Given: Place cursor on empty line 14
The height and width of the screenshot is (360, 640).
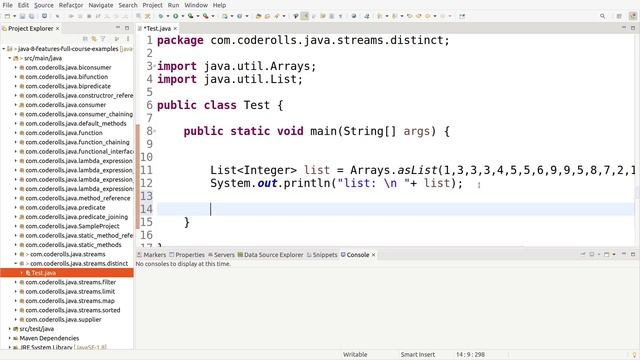Looking at the screenshot, I should pyautogui.click(x=396, y=209).
